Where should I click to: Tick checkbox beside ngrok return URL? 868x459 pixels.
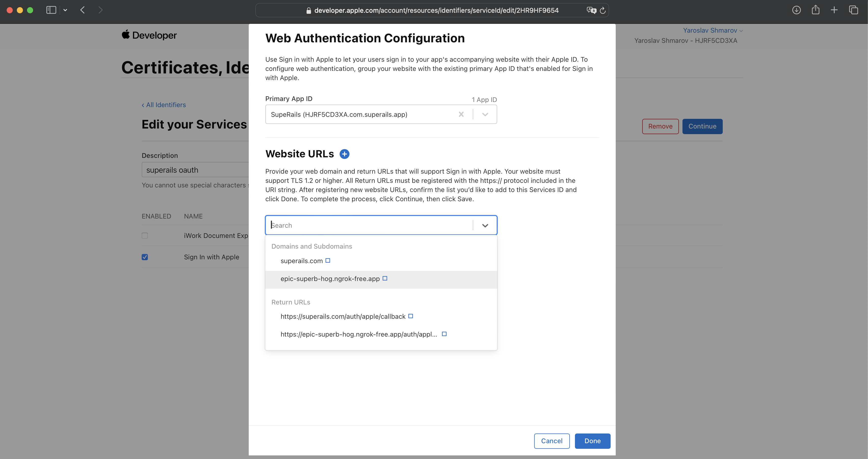pos(444,334)
